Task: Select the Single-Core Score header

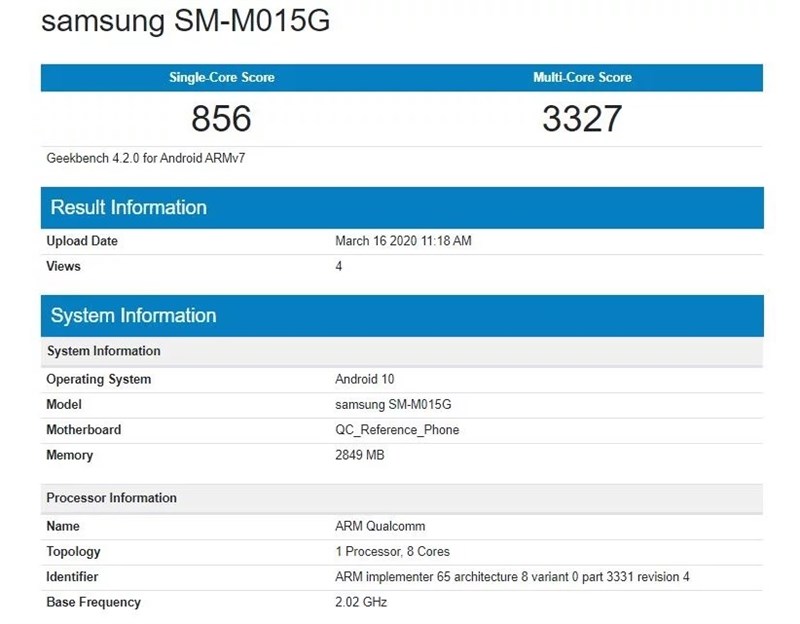Action: [x=220, y=77]
